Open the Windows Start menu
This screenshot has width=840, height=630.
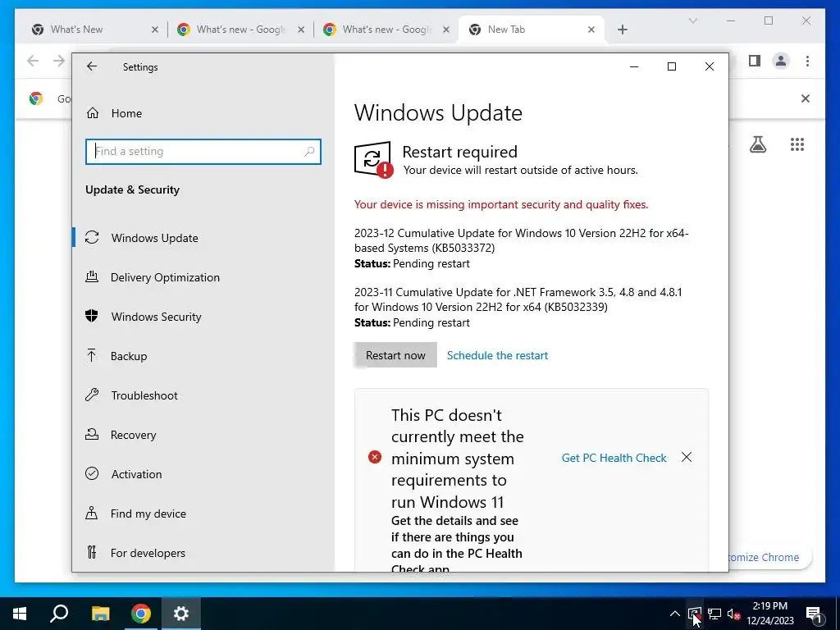tap(20, 614)
